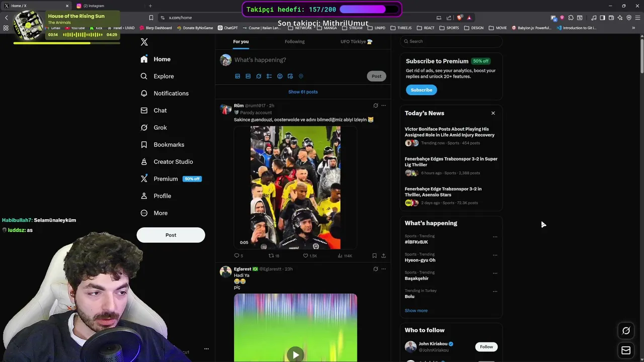This screenshot has width=644, height=362.
Task: Open Chat in the sidebar
Action: pyautogui.click(x=153, y=111)
